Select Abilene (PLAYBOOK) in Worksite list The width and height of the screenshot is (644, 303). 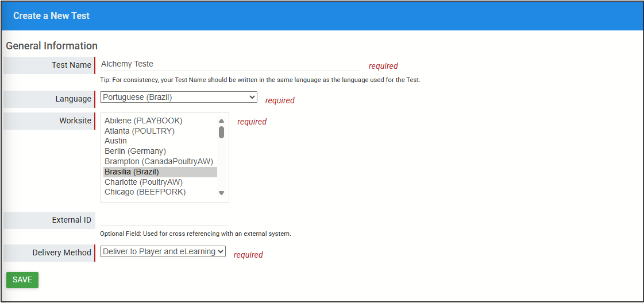[x=144, y=121]
